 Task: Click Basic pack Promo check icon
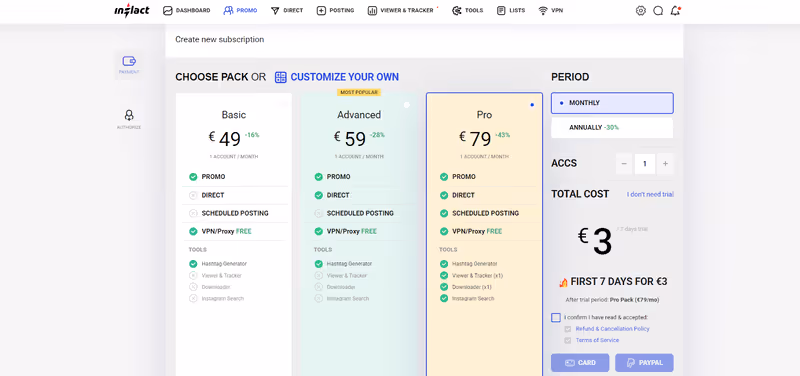(193, 177)
